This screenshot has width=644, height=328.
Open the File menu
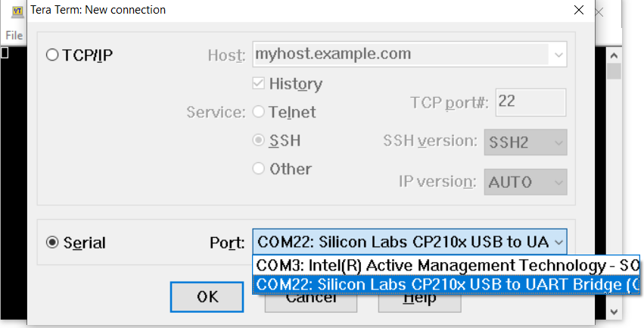(x=14, y=35)
